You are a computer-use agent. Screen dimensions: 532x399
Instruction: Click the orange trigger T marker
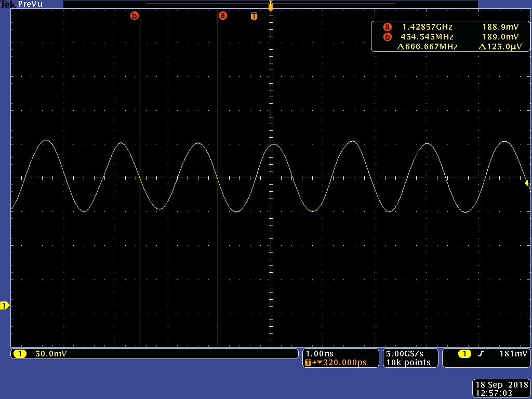[x=254, y=16]
